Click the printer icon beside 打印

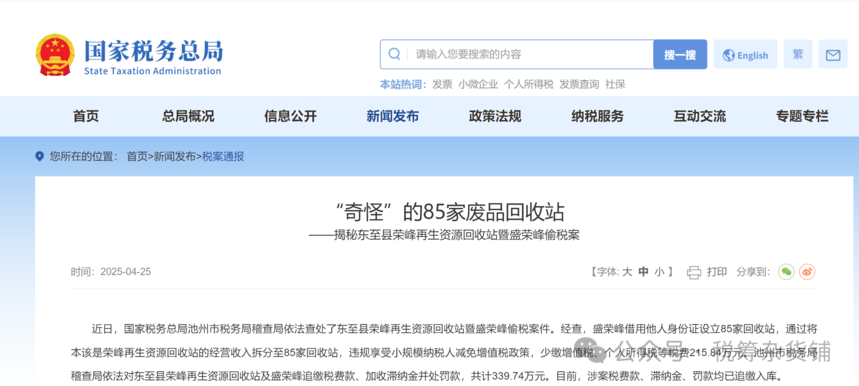(x=694, y=272)
